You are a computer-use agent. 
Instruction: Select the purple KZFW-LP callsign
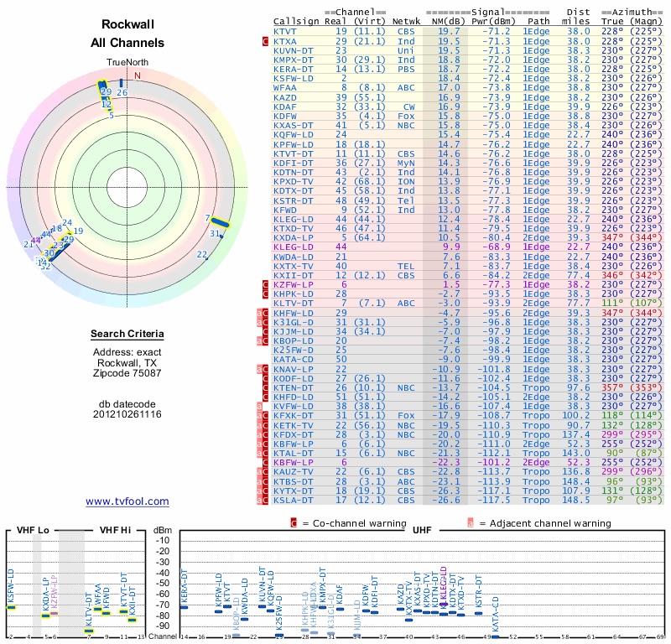(x=294, y=284)
